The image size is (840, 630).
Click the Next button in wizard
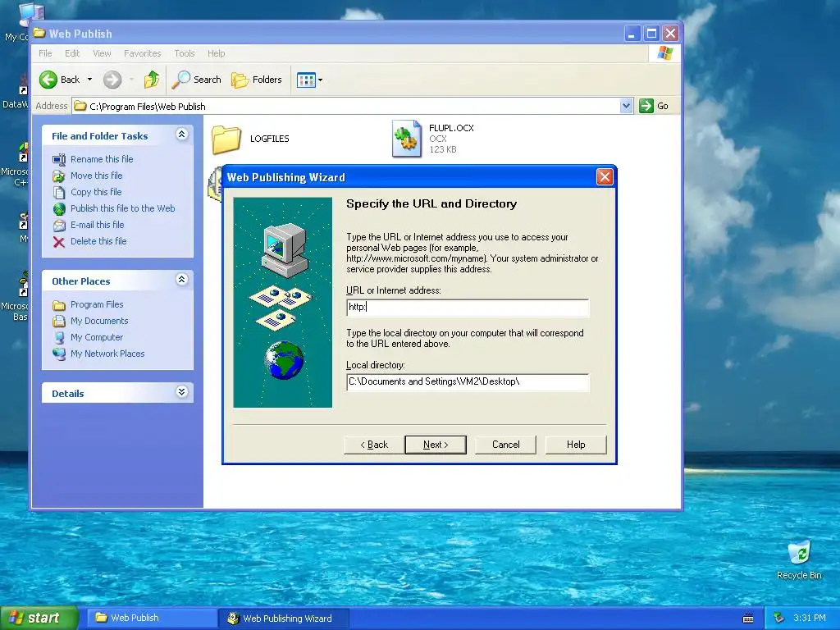tap(436, 445)
